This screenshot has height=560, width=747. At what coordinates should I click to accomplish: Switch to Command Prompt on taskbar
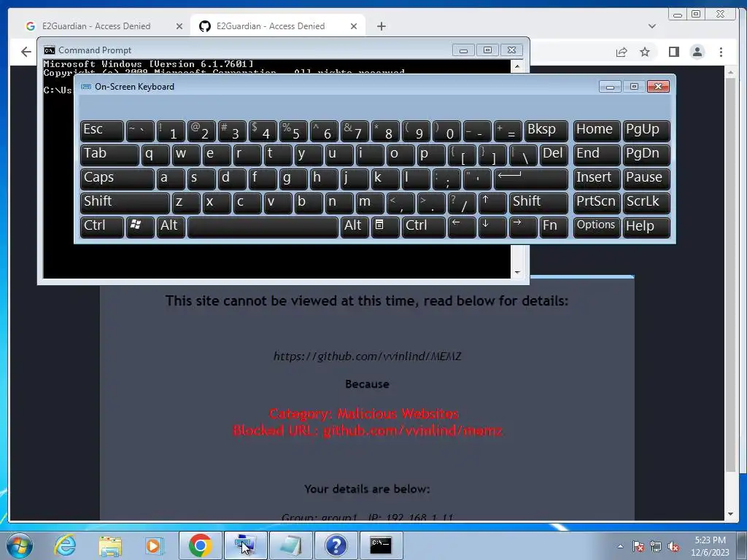[381, 545]
